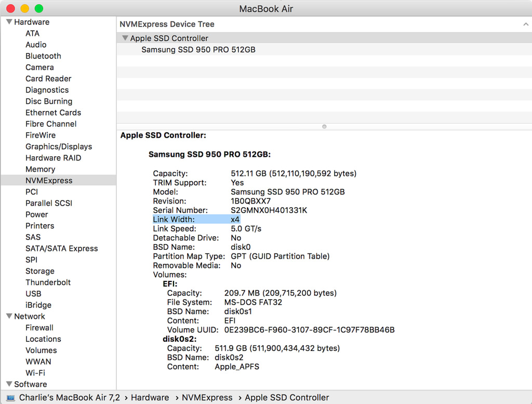This screenshot has height=404, width=532.
Task: Collapse the Hardware section triangle
Action: tap(9, 22)
